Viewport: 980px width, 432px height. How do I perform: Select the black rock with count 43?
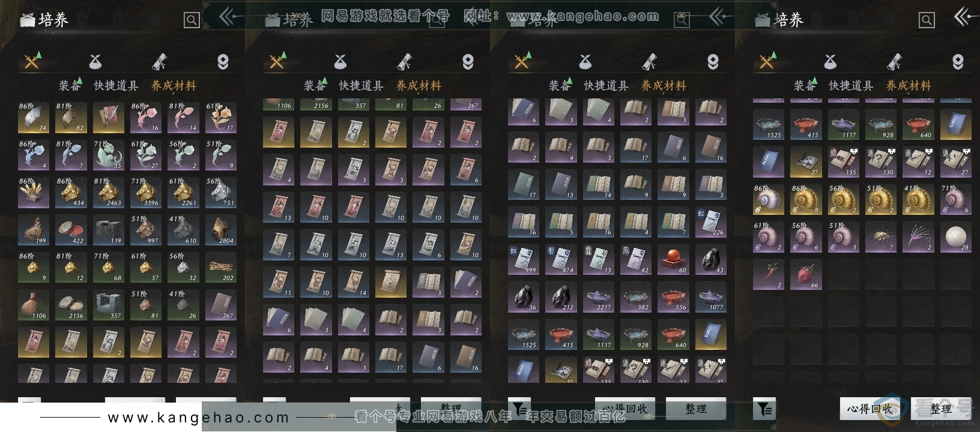click(x=710, y=259)
